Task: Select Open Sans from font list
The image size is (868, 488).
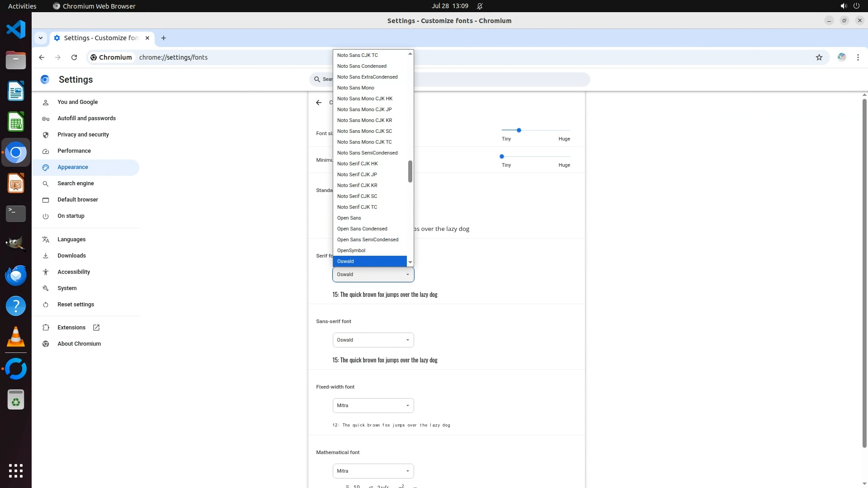Action: coord(349,218)
